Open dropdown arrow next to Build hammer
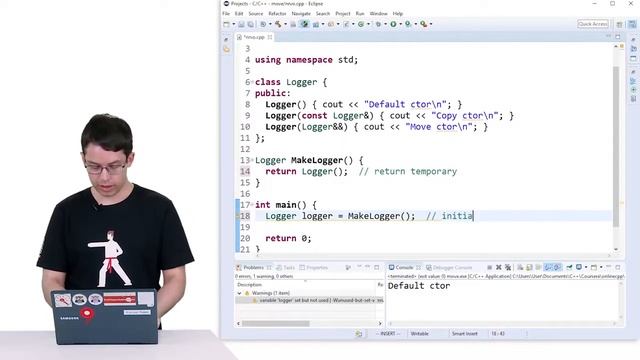640x360 pixels. [x=285, y=24]
